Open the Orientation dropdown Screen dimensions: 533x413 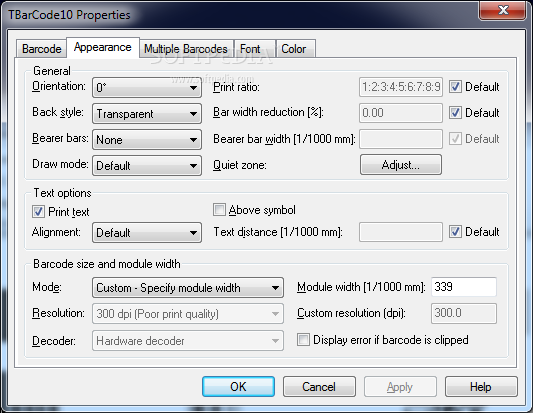147,87
